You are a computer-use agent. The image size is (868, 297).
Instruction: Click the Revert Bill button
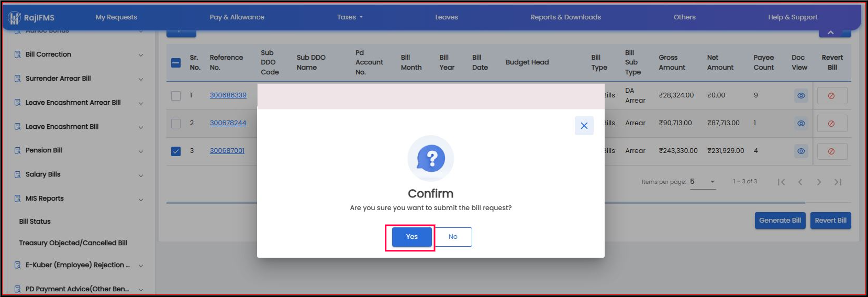point(830,221)
